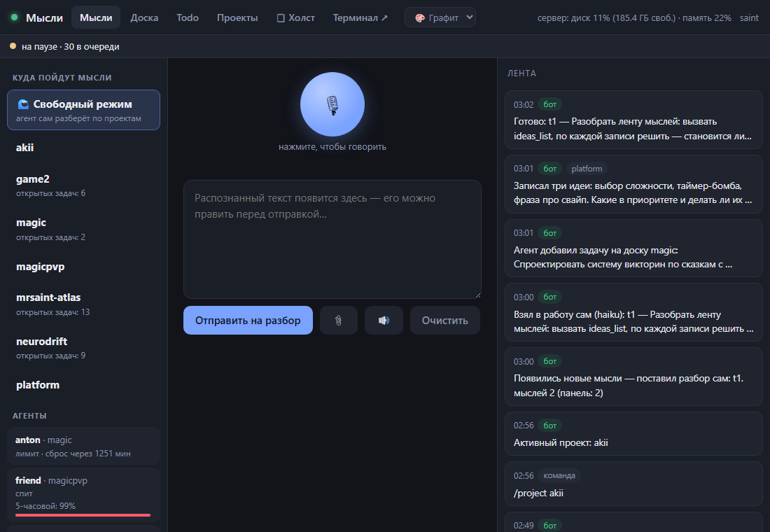Go to the Проекты tab
The image size is (770, 532).
237,17
